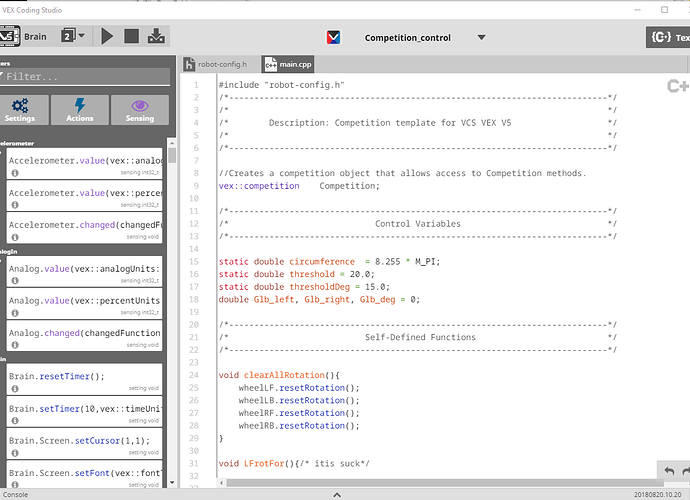Open info for Brain.setTimer command

(15, 421)
